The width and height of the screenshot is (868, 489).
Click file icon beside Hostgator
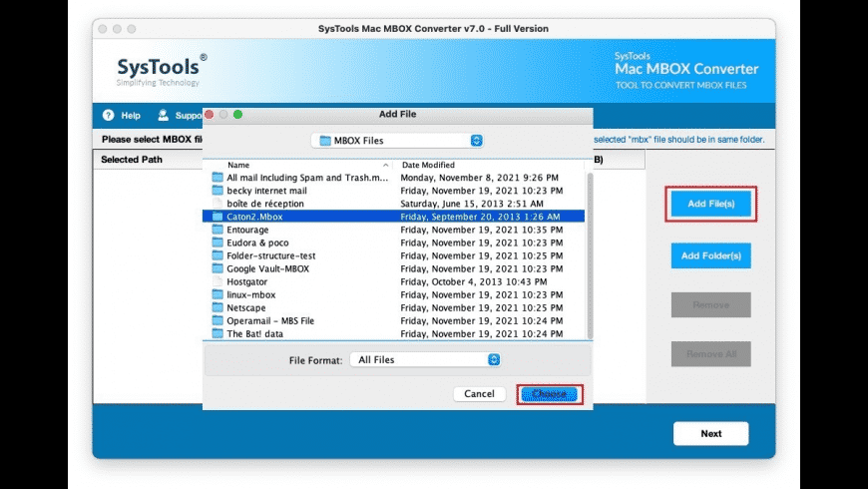(217, 281)
